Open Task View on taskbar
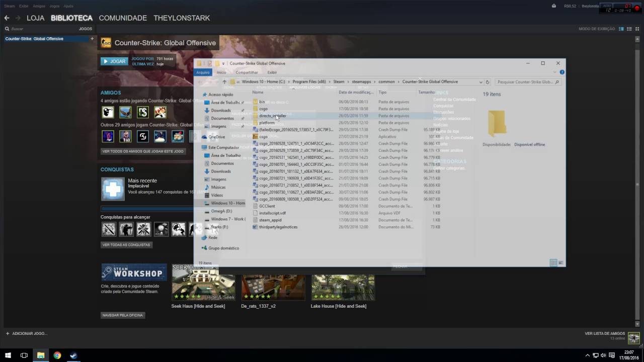 [24, 355]
